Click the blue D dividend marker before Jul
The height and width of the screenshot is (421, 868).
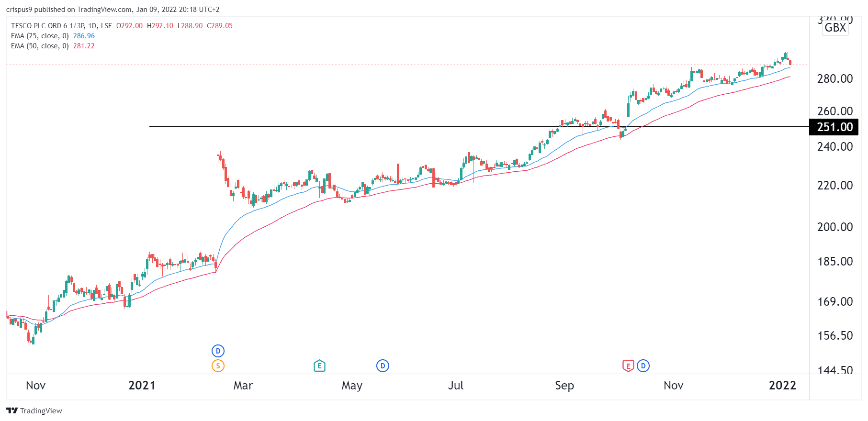(x=383, y=366)
